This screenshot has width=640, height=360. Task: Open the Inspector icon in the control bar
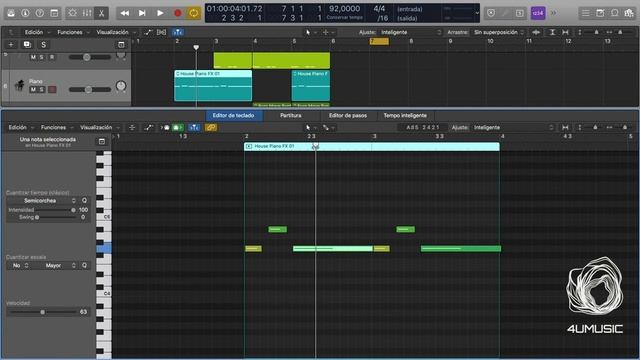pos(25,13)
